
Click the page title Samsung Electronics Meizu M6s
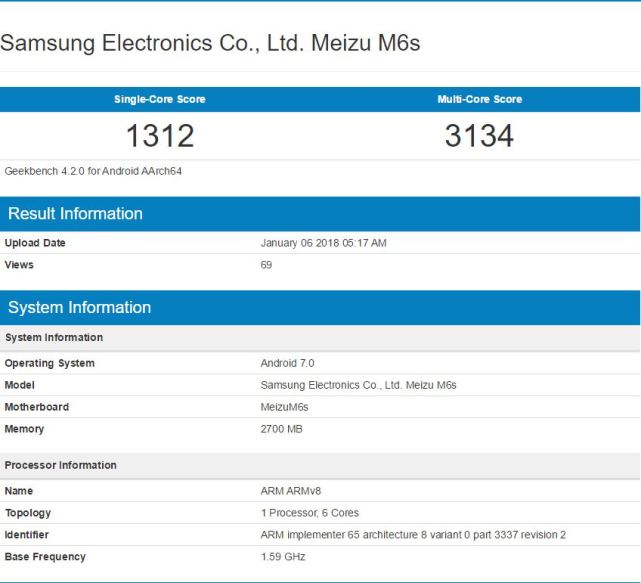pos(210,43)
